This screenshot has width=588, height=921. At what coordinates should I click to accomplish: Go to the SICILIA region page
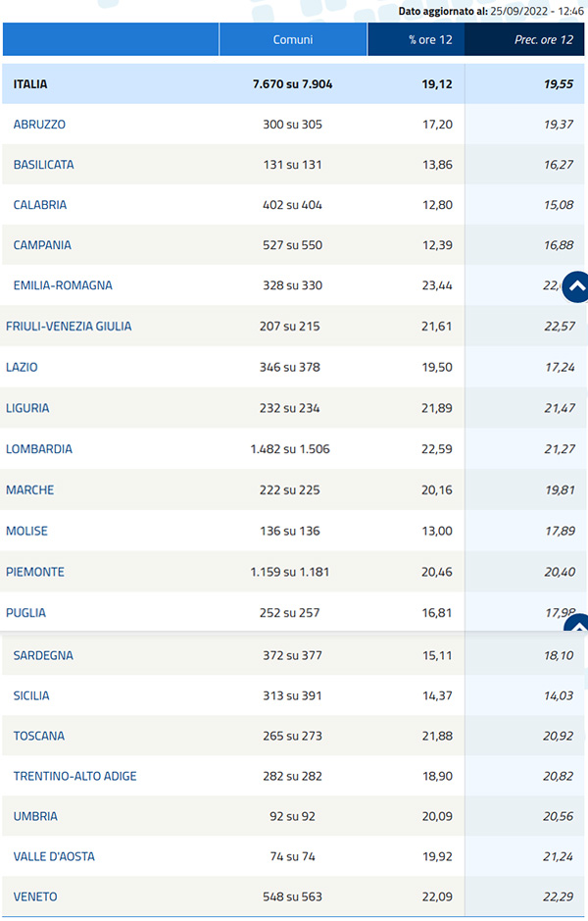31,695
